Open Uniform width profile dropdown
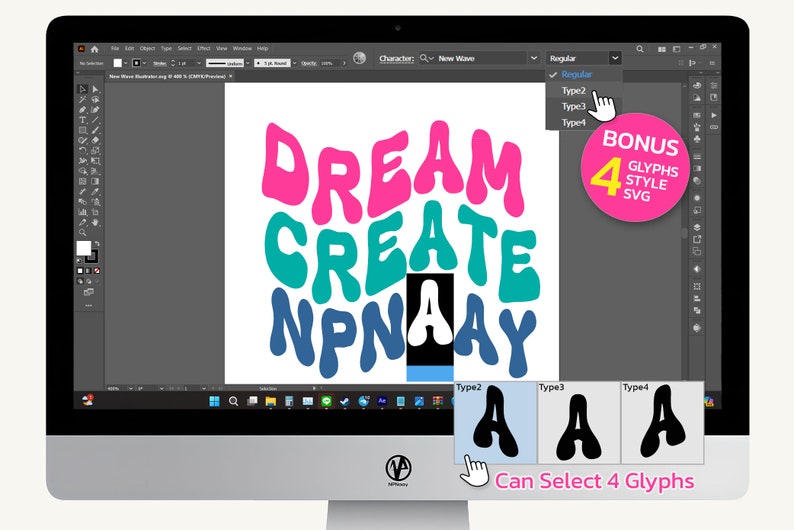The height and width of the screenshot is (530, 794). [x=248, y=63]
